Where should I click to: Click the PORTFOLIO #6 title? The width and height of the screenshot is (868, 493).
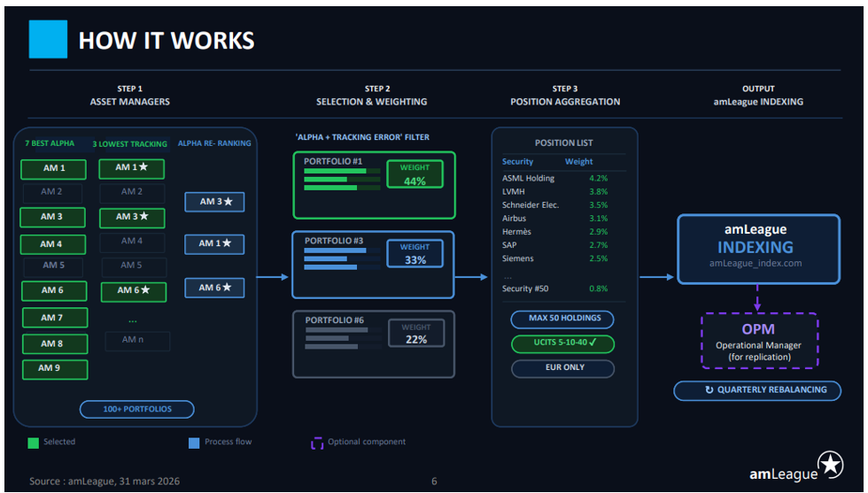(x=335, y=320)
